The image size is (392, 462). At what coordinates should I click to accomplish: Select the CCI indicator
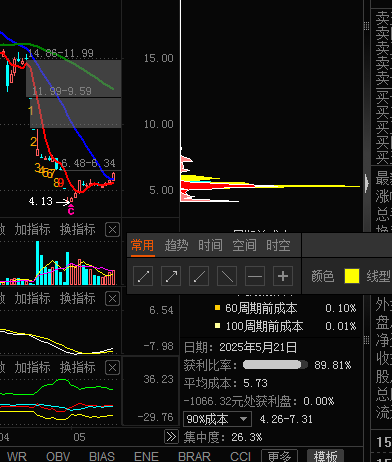(x=241, y=456)
